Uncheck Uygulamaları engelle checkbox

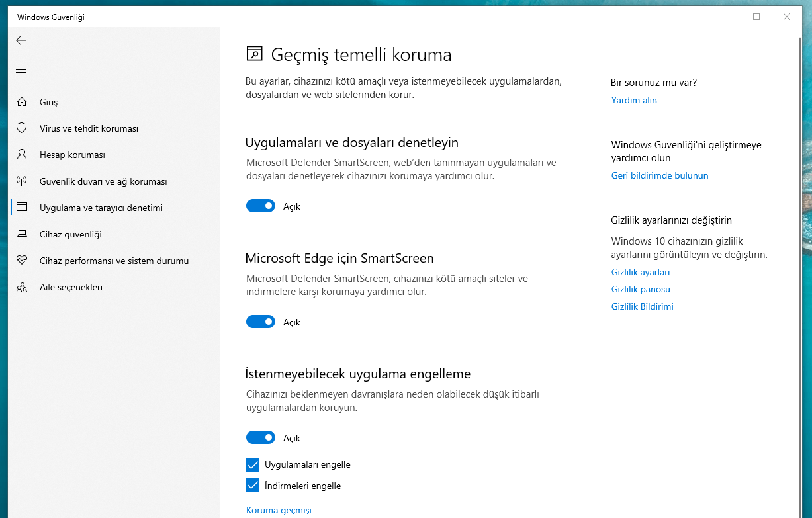pos(253,464)
